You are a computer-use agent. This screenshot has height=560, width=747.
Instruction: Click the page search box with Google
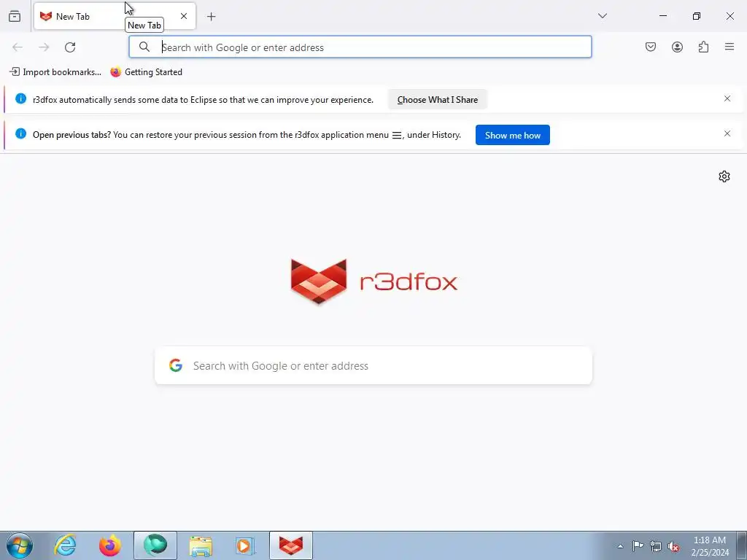(x=373, y=366)
